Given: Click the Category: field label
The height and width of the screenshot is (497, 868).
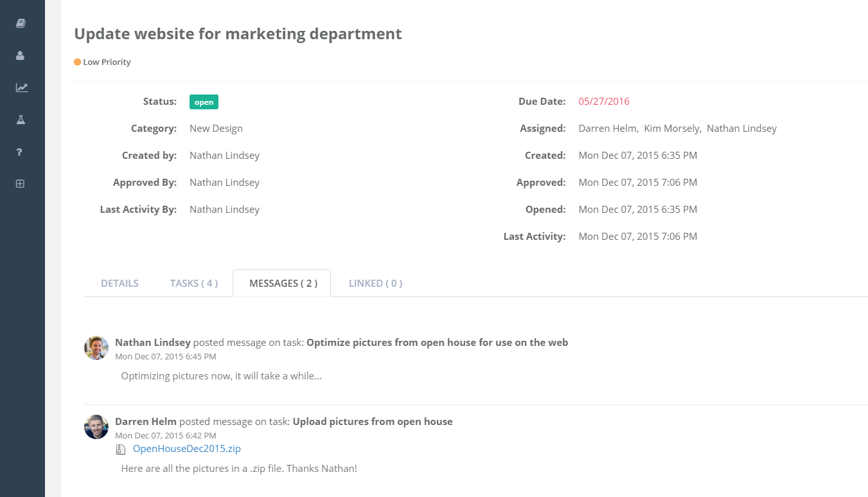Looking at the screenshot, I should (x=154, y=129).
